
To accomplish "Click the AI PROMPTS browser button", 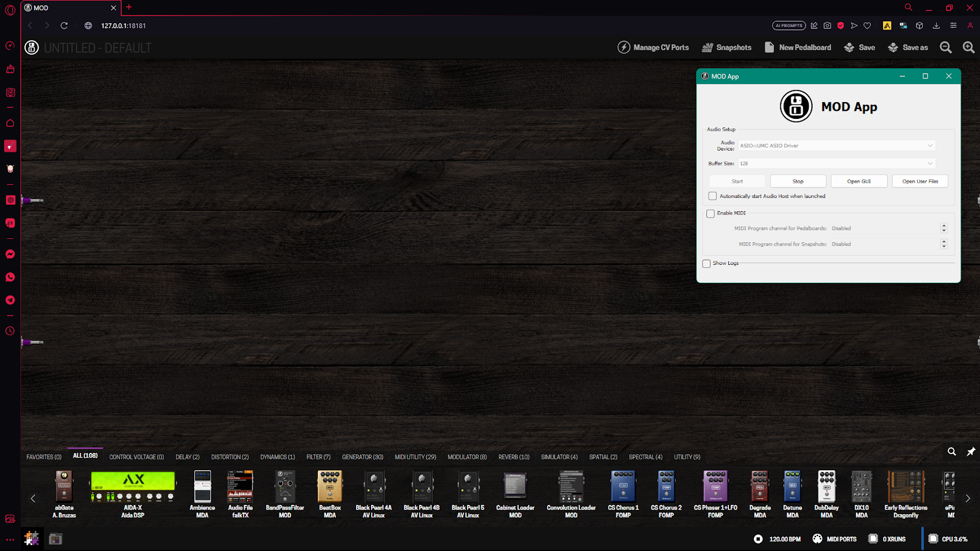I will tap(789, 25).
